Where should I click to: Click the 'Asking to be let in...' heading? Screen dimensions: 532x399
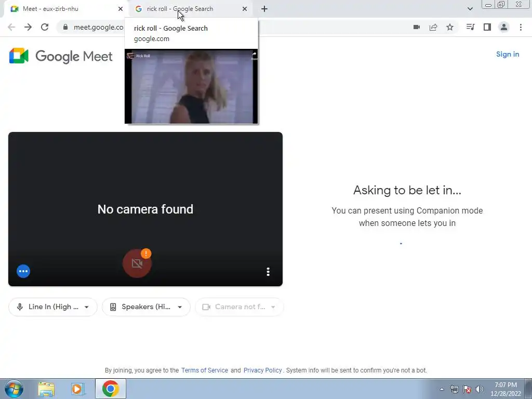click(407, 190)
